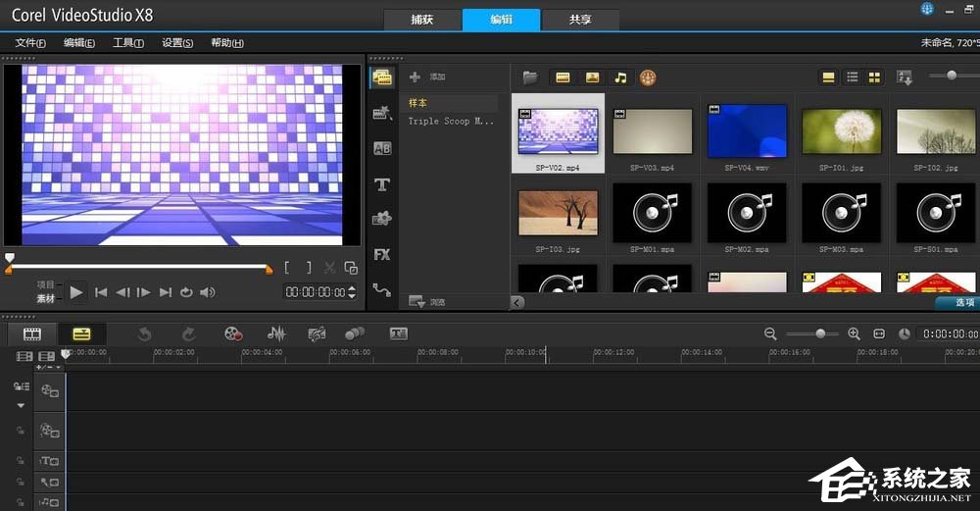Adjust the timeline zoom slider handle

(x=820, y=334)
